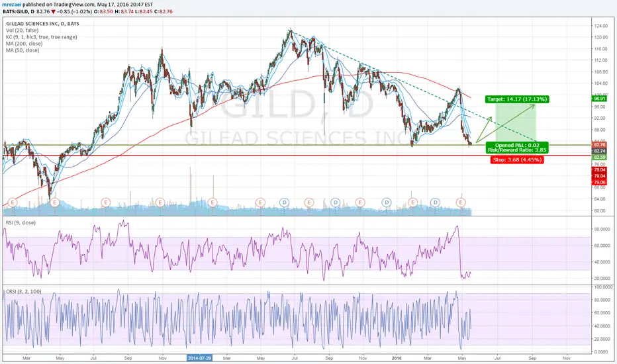Screen dimensions: 617x364
Task: Click the 64.00 price scale tick
Action: pos(600,199)
